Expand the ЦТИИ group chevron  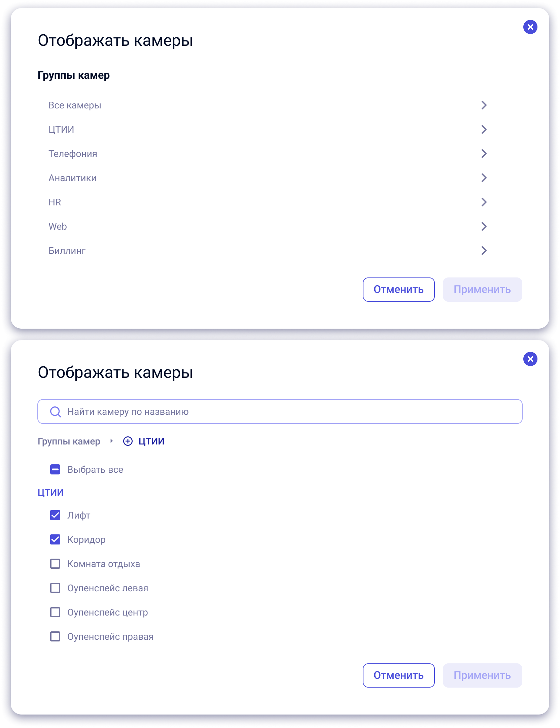[x=484, y=129]
